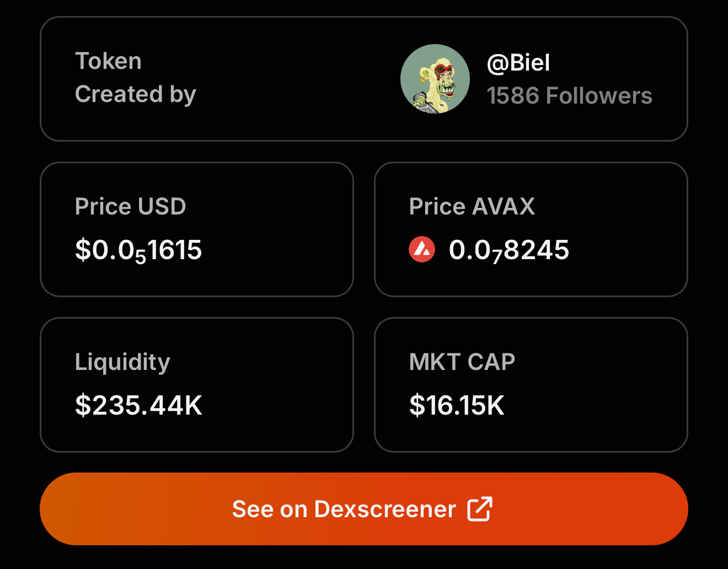Viewport: 728px width, 569px height.
Task: Select the MKT CAP heading
Action: point(462,362)
